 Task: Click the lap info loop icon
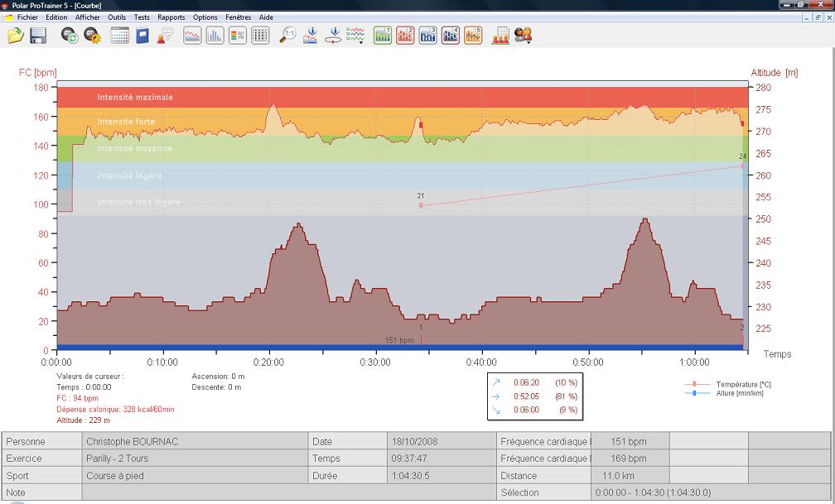click(x=333, y=36)
